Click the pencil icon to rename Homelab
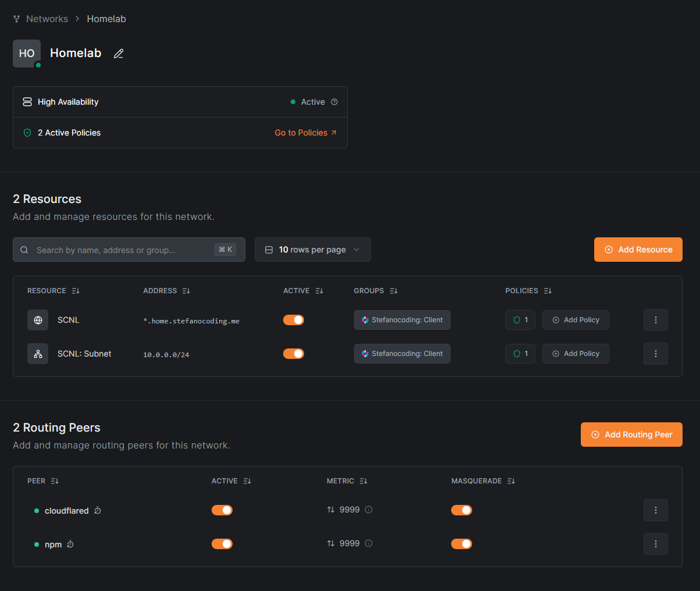The width and height of the screenshot is (700, 591). (x=119, y=54)
